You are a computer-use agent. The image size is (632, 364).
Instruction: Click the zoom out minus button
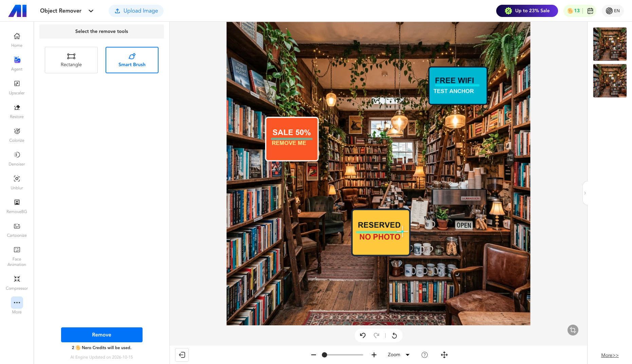(314, 355)
